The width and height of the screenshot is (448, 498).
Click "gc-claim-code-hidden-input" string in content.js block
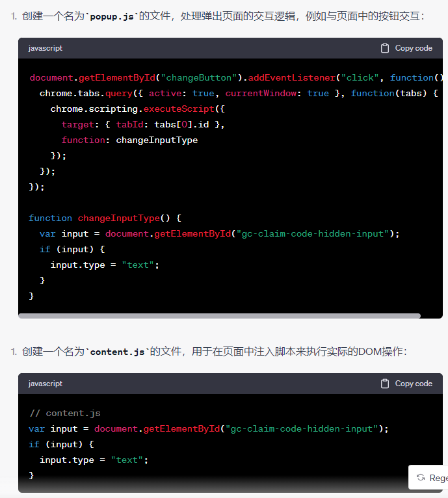click(302, 429)
